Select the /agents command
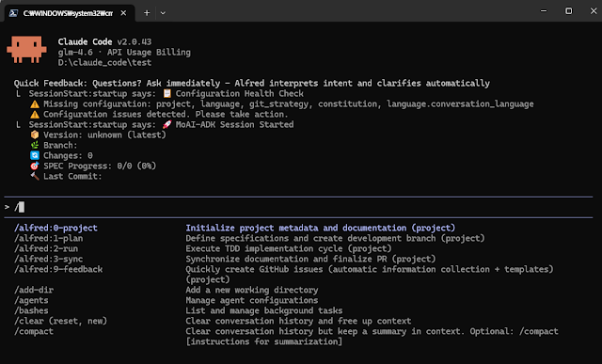The height and width of the screenshot is (364, 602). pyautogui.click(x=31, y=300)
